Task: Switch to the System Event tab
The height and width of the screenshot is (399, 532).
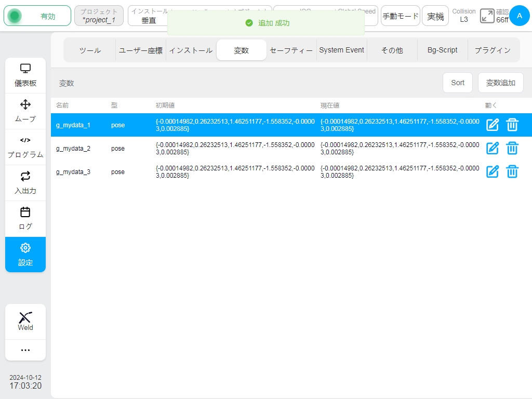Action: click(x=341, y=50)
